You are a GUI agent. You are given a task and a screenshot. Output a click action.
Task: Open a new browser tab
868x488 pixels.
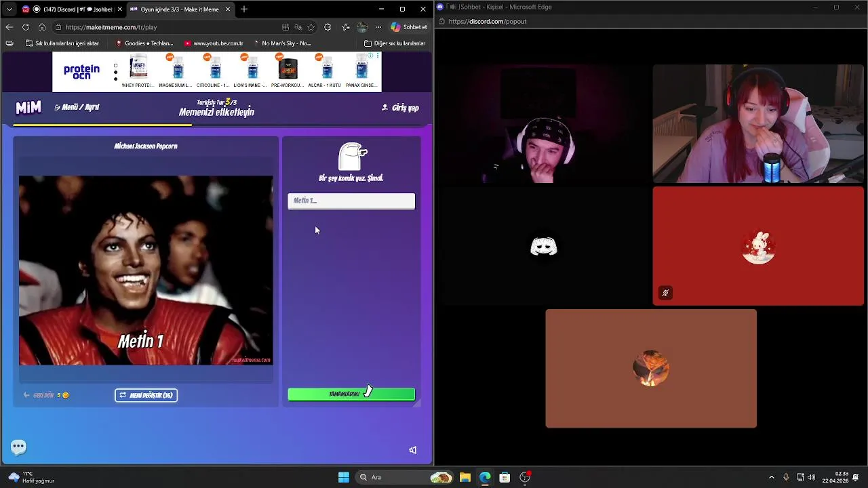pyautogui.click(x=244, y=9)
